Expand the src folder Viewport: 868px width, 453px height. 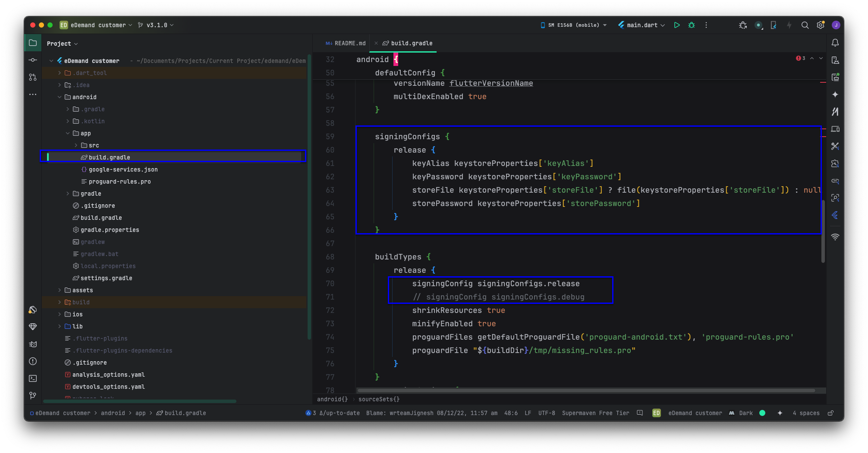pyautogui.click(x=76, y=145)
